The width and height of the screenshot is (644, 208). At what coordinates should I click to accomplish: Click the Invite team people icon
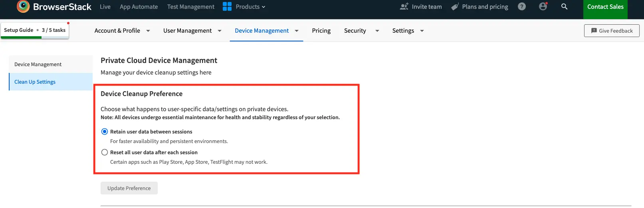(x=404, y=7)
